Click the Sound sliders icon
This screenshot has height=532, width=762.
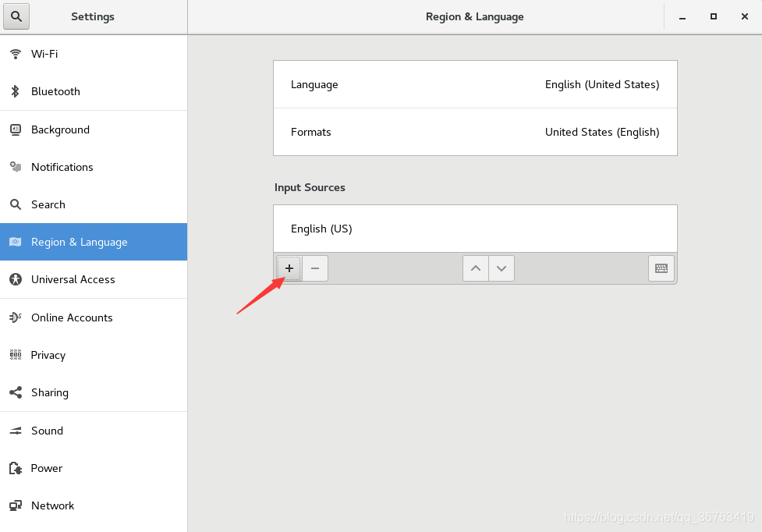(16, 431)
